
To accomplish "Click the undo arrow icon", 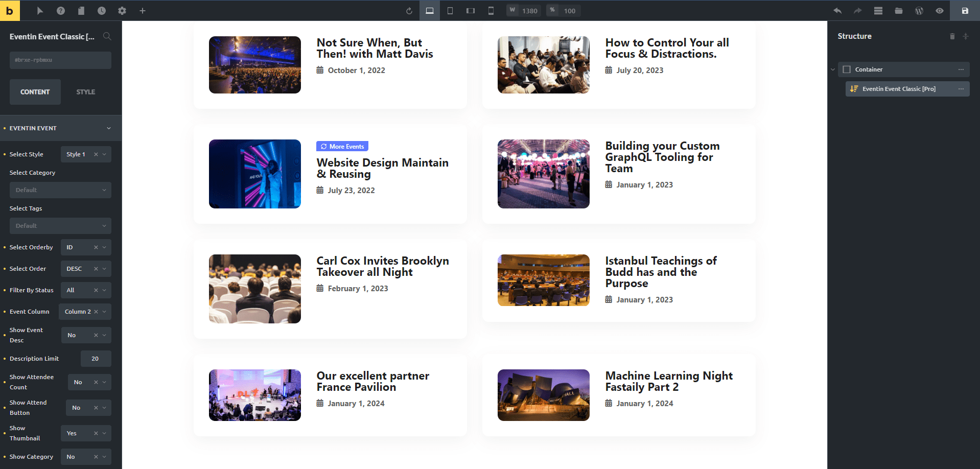I will 837,11.
